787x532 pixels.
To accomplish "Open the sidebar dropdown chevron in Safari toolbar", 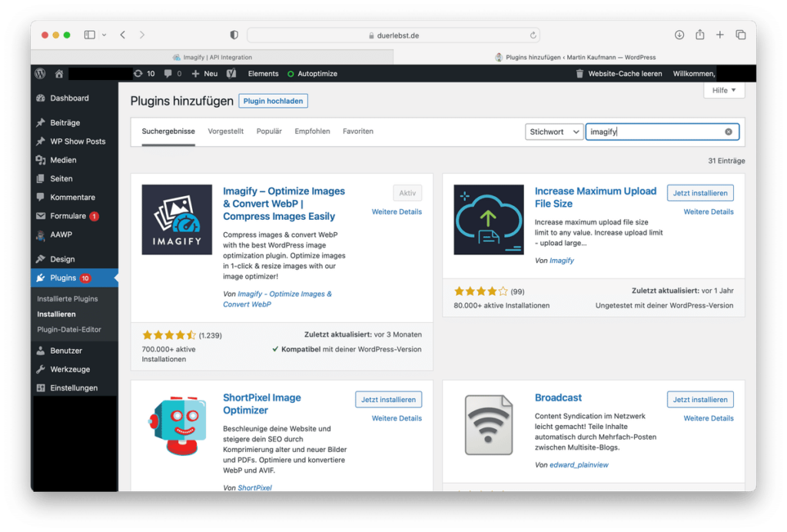I will pyautogui.click(x=104, y=35).
